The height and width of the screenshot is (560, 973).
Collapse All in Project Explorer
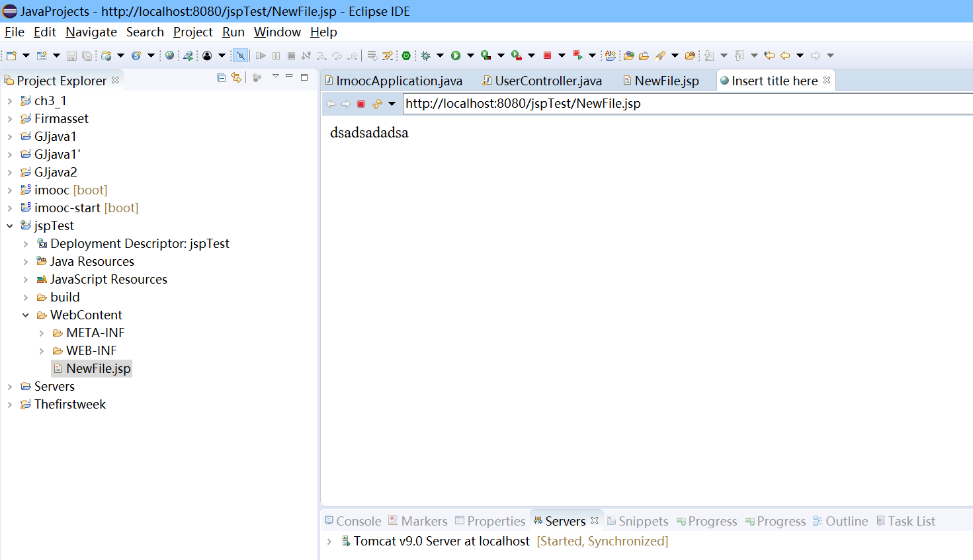(x=222, y=78)
